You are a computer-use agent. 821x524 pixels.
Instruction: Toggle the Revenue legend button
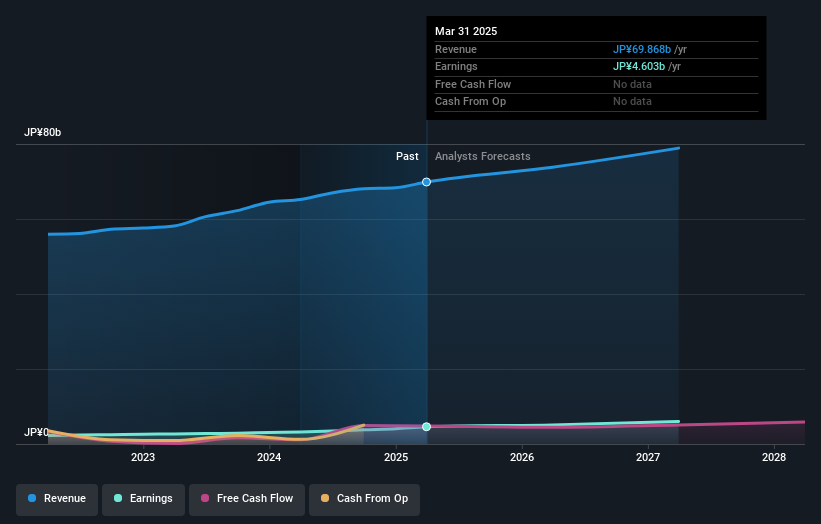point(57,499)
